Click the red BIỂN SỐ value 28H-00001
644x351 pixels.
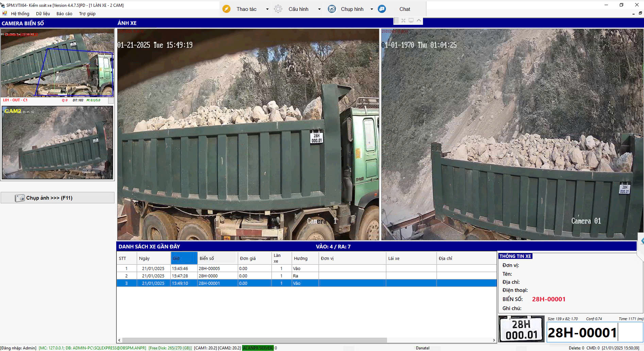549,299
